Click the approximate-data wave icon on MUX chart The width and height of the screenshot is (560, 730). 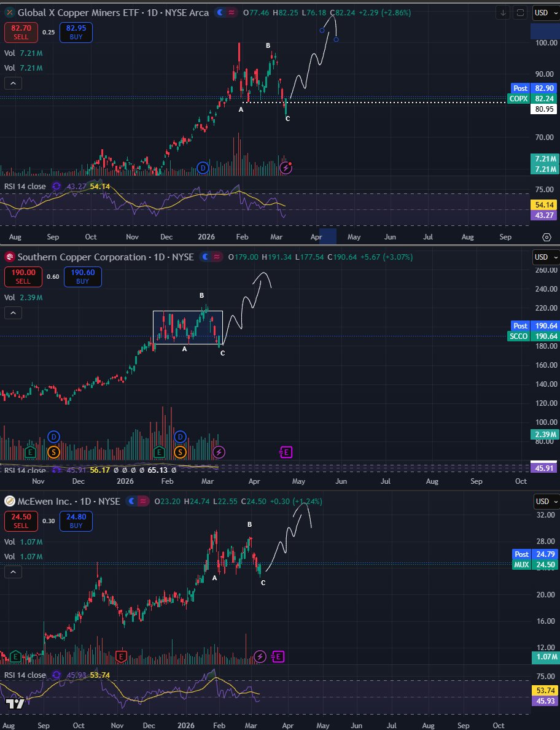click(143, 502)
